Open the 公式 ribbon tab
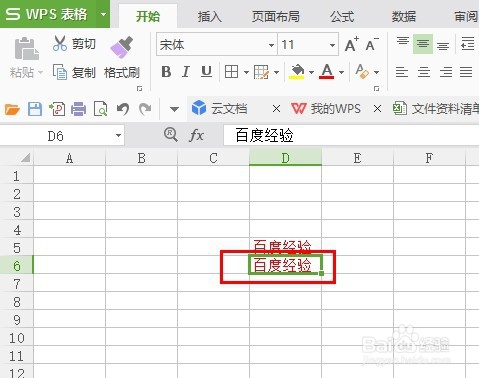Screen dimensions: 479x378 [342, 16]
